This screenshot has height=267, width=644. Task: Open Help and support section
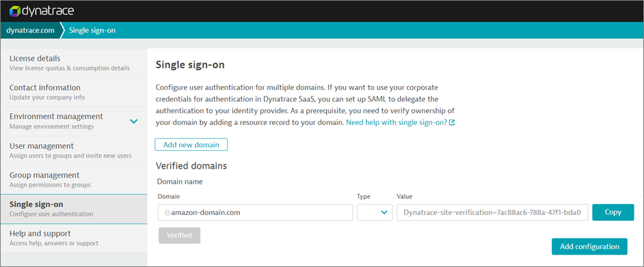pos(74,238)
